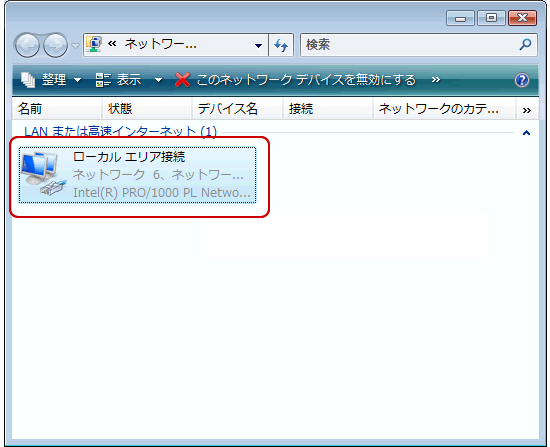Sort by the 状態 column header
This screenshot has height=447, width=550.
147,109
